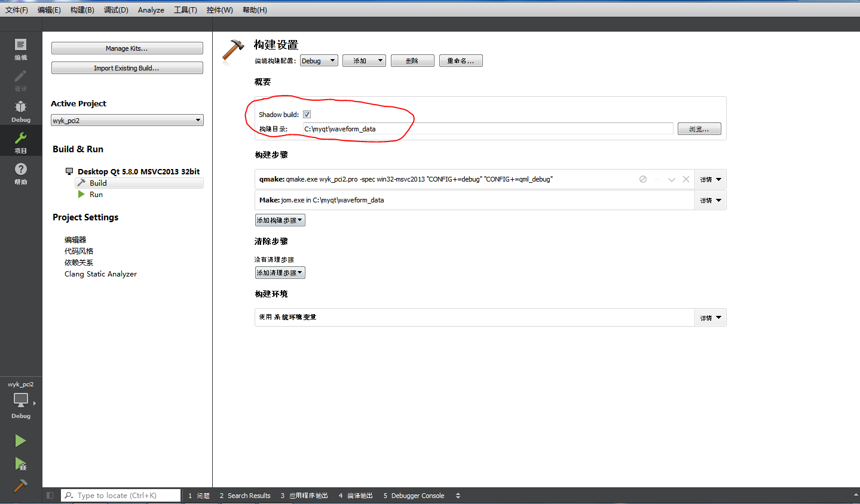Open the Debug build configuration dropdown

pos(319,60)
